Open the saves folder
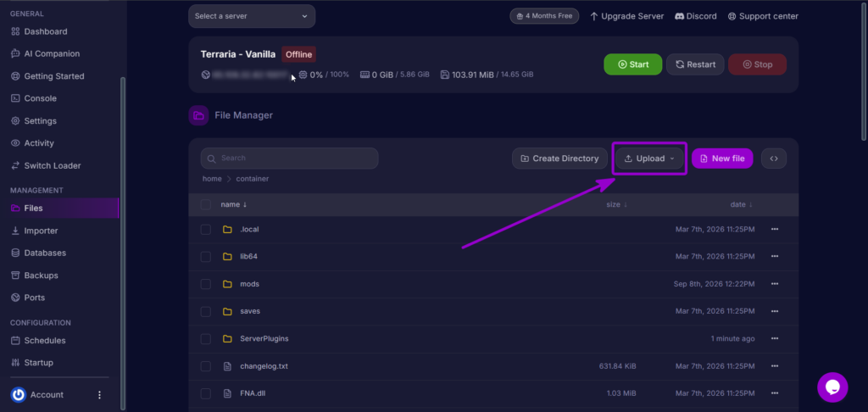The width and height of the screenshot is (868, 412). coord(250,311)
